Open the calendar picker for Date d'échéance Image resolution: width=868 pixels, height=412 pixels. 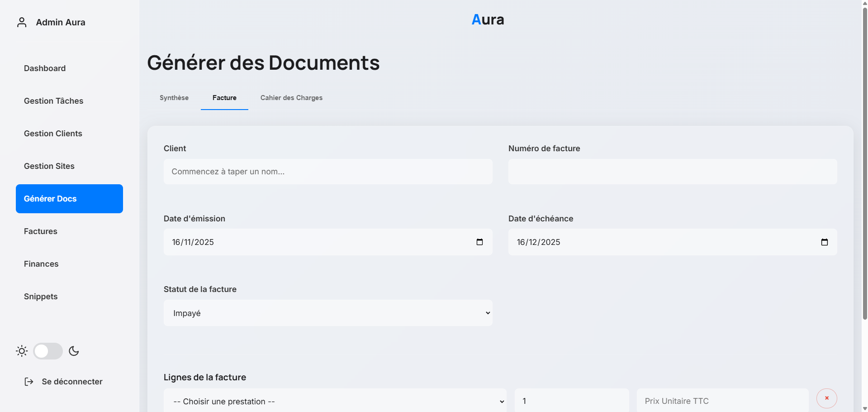pyautogui.click(x=824, y=242)
